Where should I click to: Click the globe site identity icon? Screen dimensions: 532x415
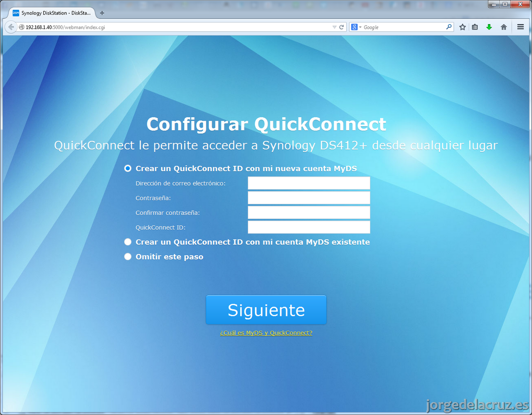click(x=22, y=27)
